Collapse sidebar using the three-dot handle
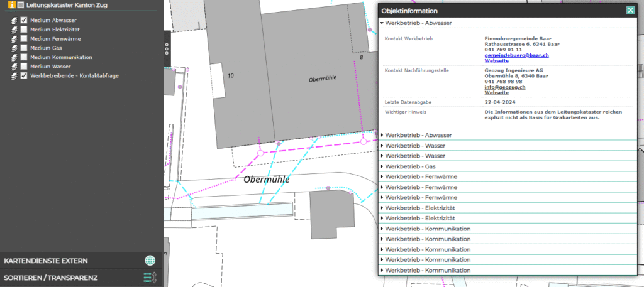Viewport: 644px width, 287px height. click(x=167, y=50)
